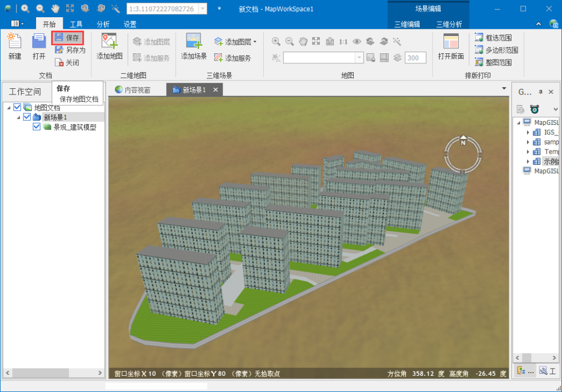Activate the pan hand tool in ribbon
Viewport: 562px width, 392px height.
(303, 42)
